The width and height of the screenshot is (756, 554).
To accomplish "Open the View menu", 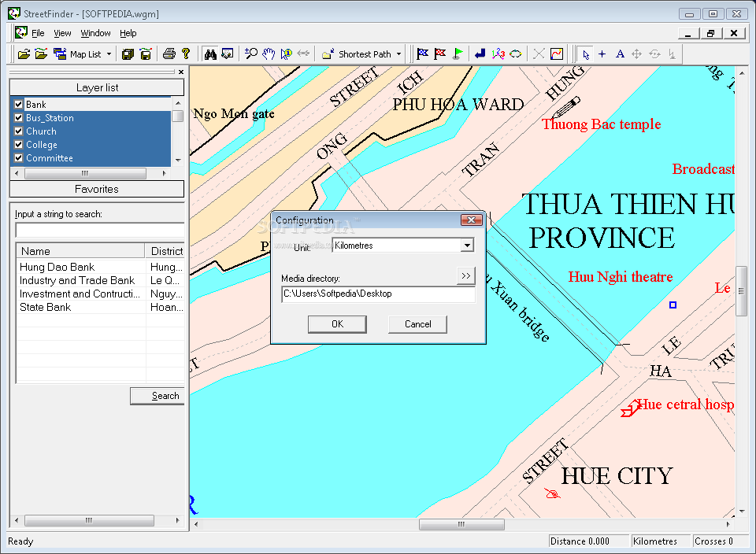I will [x=62, y=33].
